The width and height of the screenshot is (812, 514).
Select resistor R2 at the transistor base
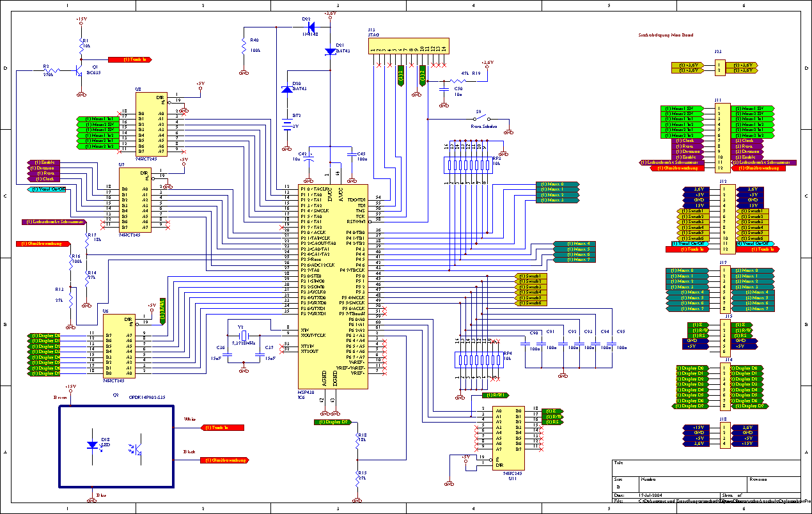point(51,70)
